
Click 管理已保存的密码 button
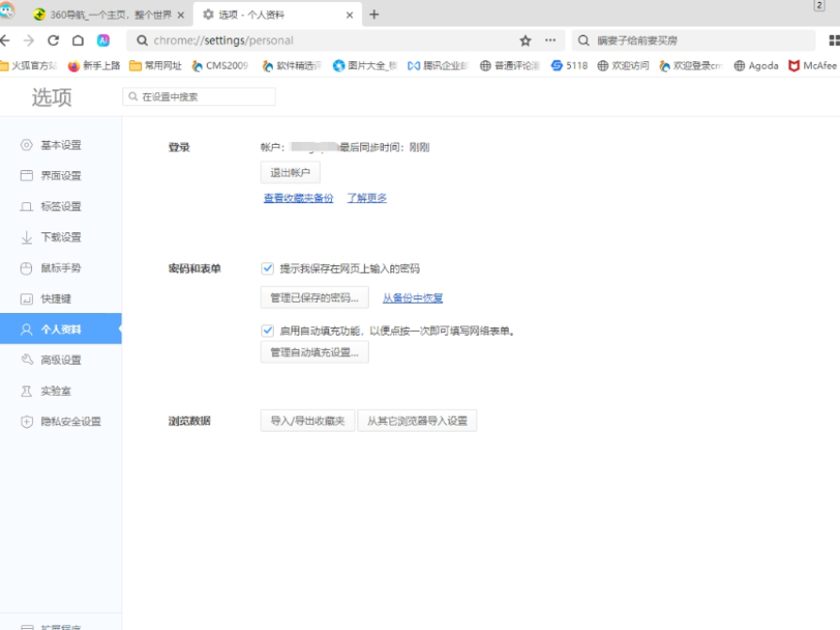(314, 297)
